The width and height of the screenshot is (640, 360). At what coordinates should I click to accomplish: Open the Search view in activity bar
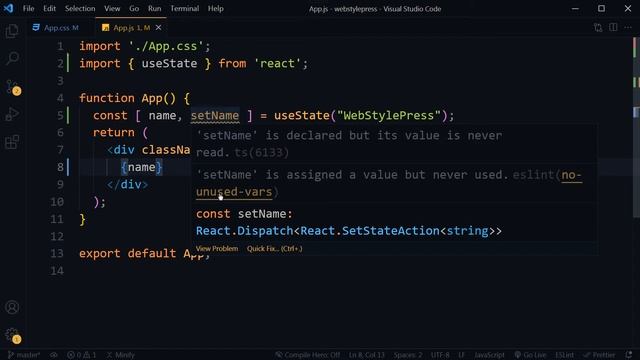click(12, 58)
